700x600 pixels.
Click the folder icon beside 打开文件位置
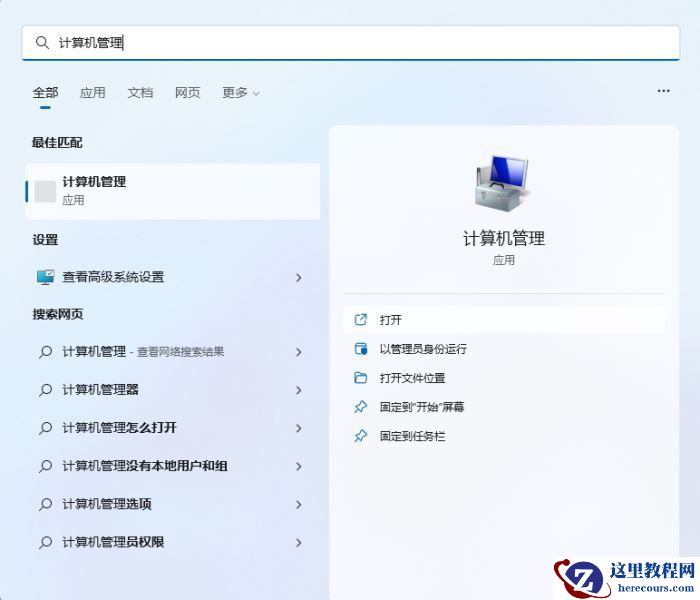pos(361,378)
